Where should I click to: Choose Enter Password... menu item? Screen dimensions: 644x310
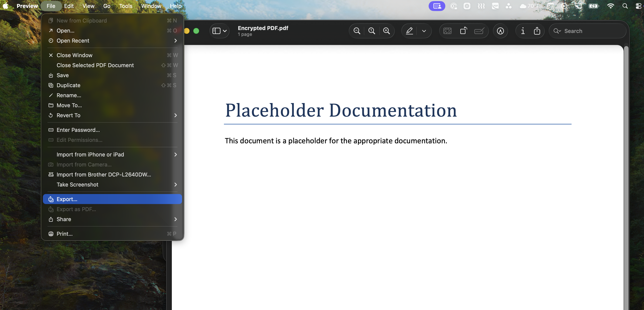coord(78,130)
